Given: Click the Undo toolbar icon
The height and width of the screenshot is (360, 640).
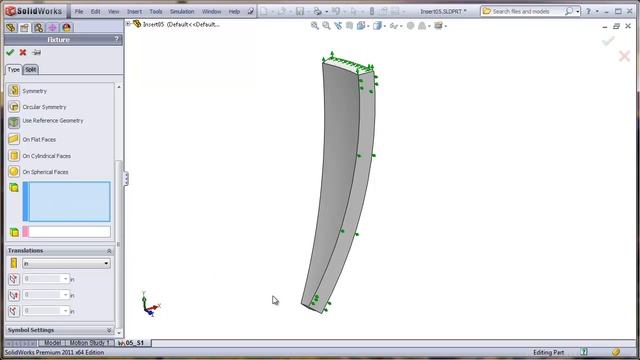Looking at the screenshot, I should (336, 11).
